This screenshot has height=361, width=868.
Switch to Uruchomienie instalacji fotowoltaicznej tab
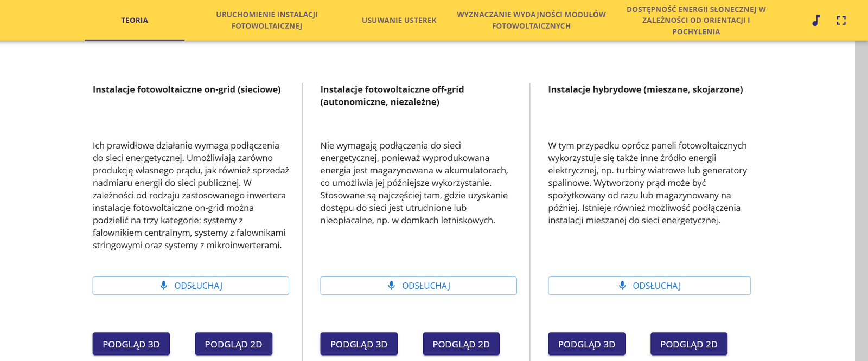point(266,21)
